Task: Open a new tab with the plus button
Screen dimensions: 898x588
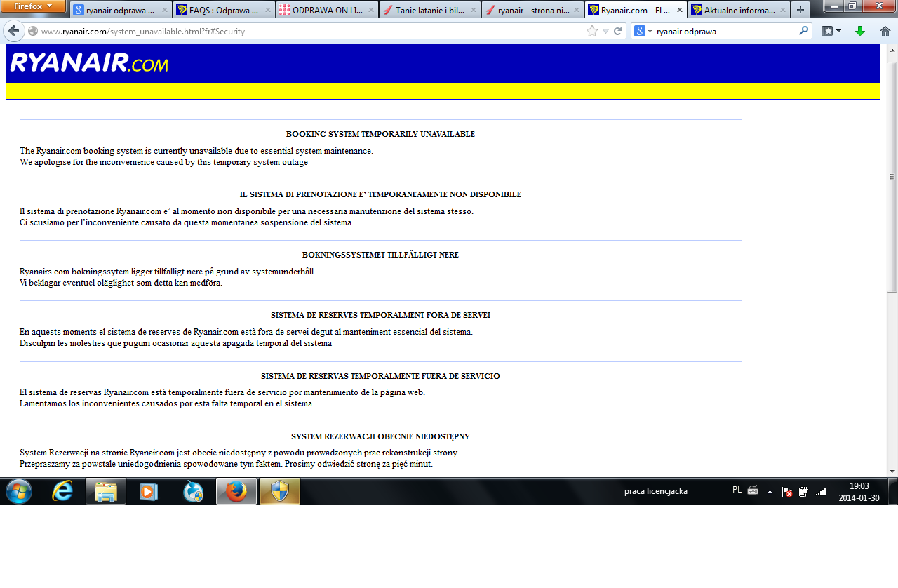Action: pos(800,10)
